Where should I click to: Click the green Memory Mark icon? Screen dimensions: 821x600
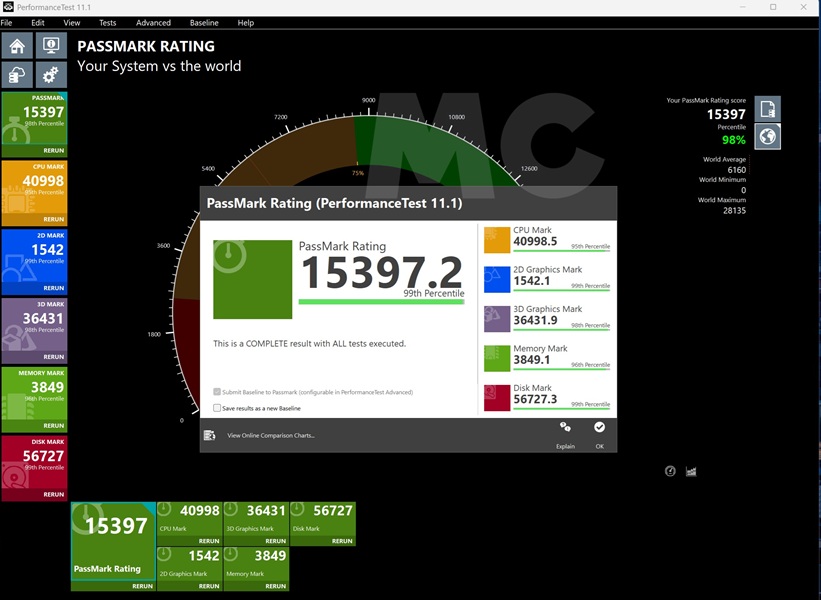coord(497,358)
